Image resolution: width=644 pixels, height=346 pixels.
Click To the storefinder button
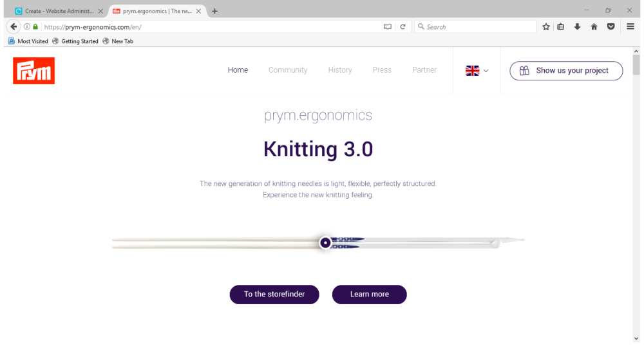274,295
